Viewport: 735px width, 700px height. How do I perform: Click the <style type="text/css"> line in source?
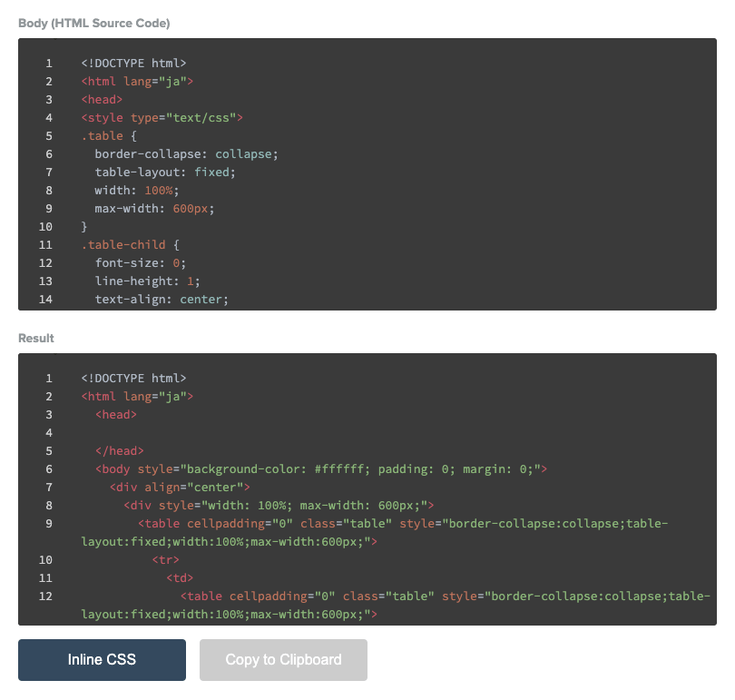click(162, 118)
